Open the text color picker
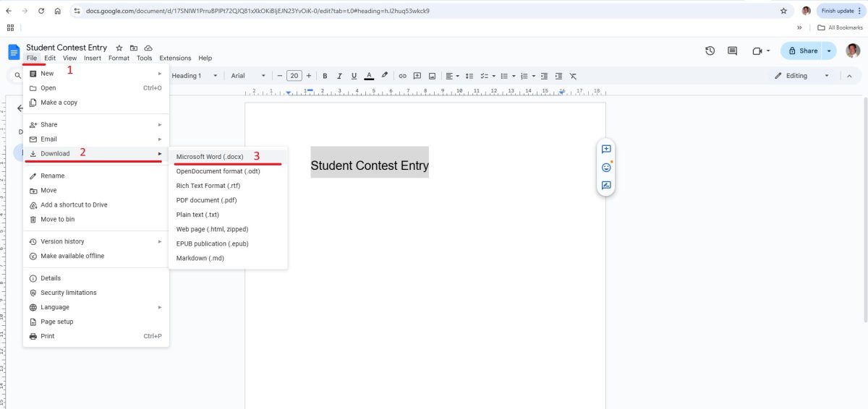 click(369, 76)
